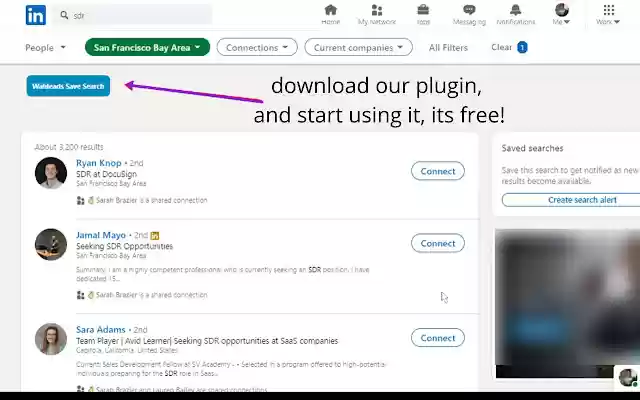Open the LinkedIn home logo
Screen dimensions: 640x400
point(36,15)
